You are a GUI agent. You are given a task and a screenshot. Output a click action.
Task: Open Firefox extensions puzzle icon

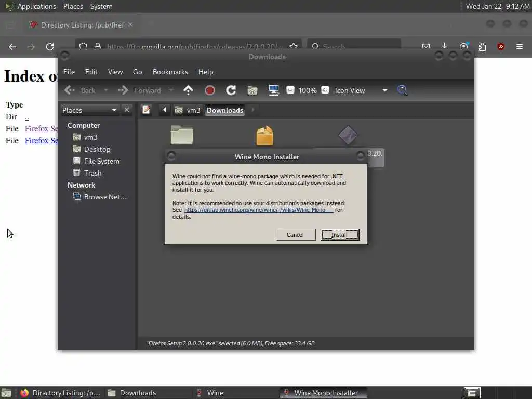(x=482, y=46)
